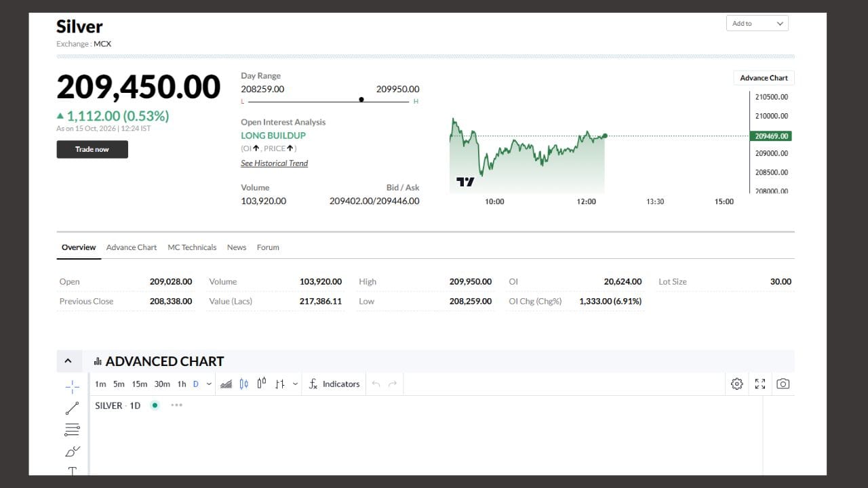Follow the See Historical Trend link
Screen dimensions: 868x488
(x=274, y=163)
